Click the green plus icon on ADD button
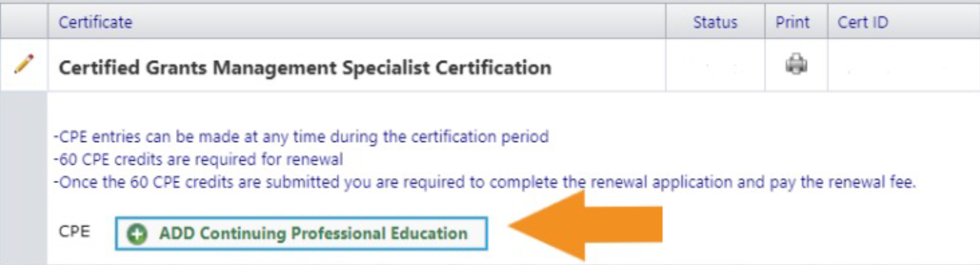 click(x=137, y=234)
